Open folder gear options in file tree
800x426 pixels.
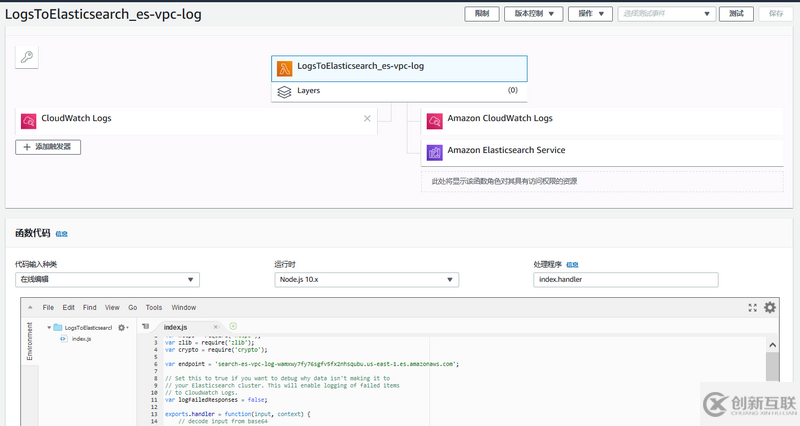click(123, 328)
